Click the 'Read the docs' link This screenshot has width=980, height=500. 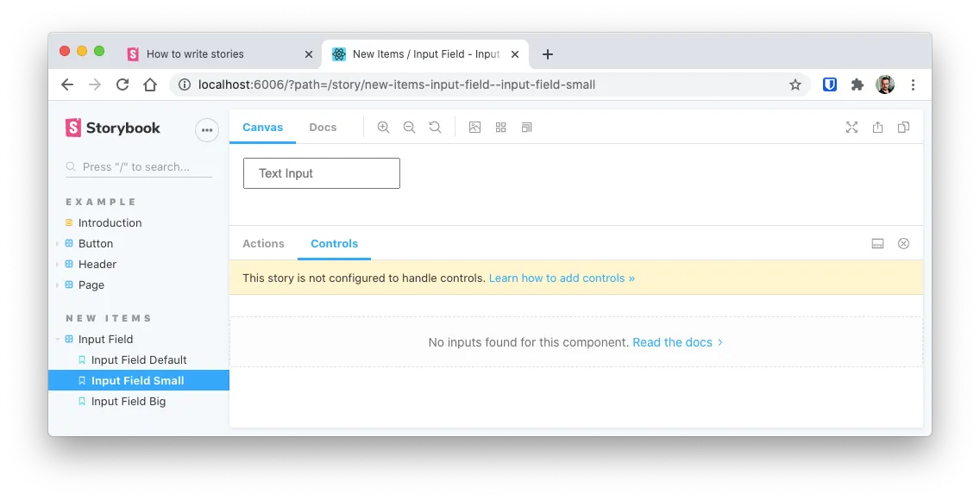[x=677, y=342]
